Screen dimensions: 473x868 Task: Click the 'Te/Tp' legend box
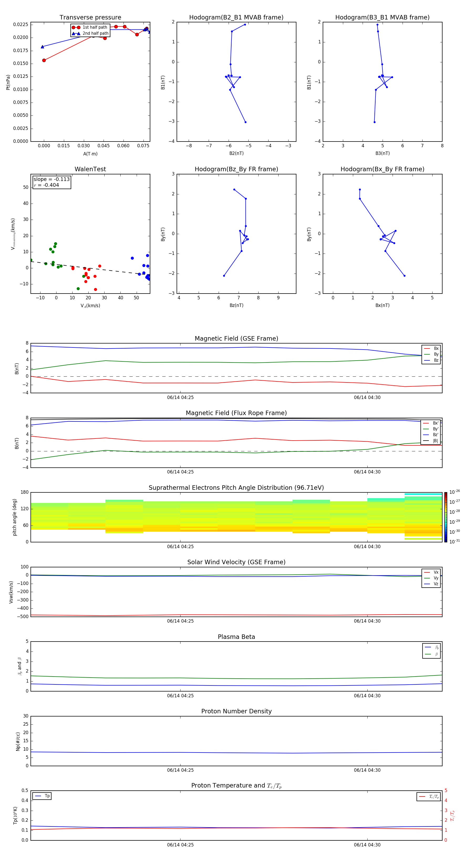pos(428,796)
